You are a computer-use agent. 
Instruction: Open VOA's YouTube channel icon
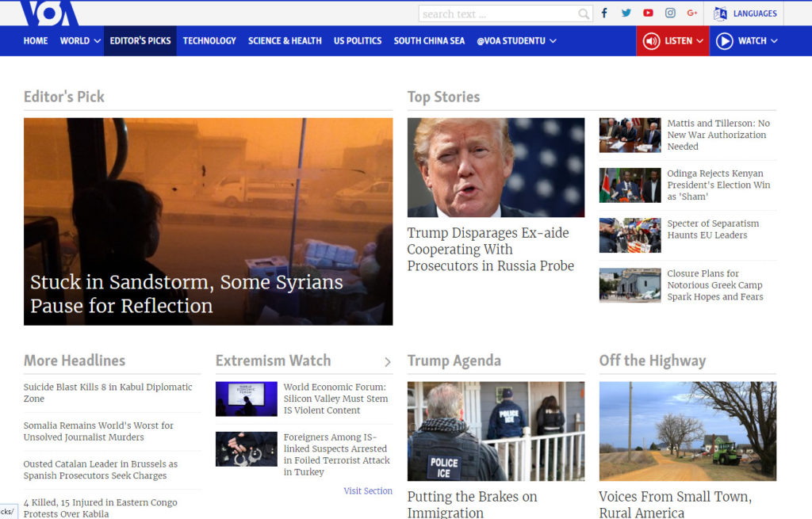pos(648,13)
